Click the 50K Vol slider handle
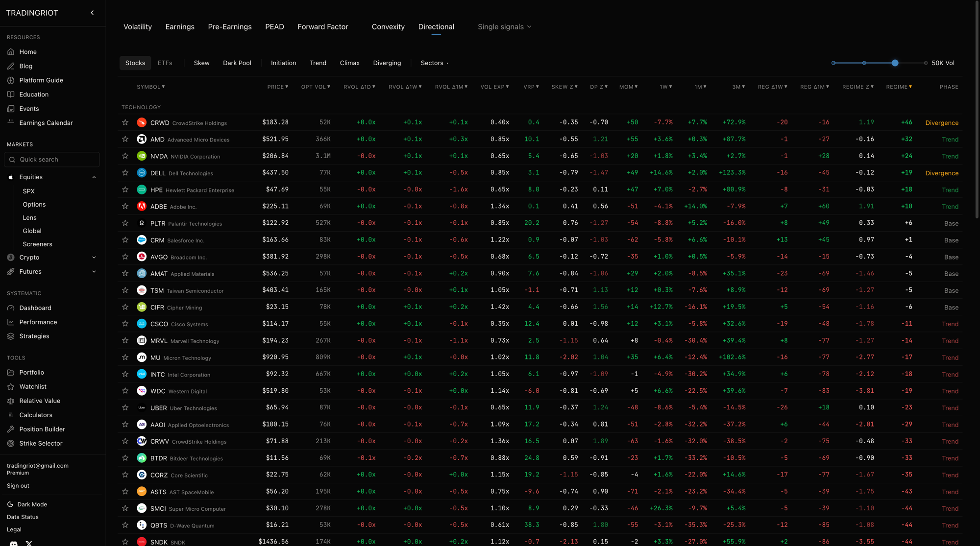This screenshot has width=980, height=546. pos(895,63)
